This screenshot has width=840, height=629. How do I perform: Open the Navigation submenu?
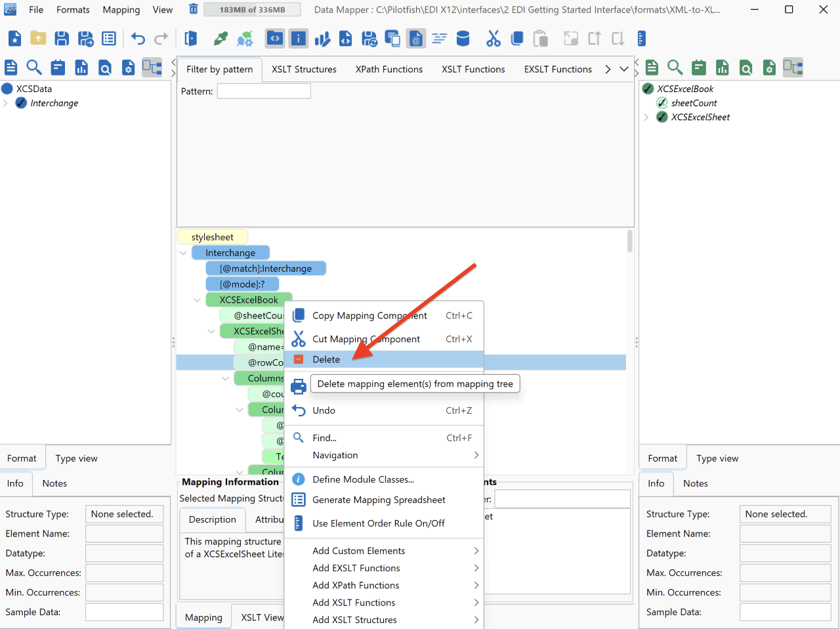(384, 455)
